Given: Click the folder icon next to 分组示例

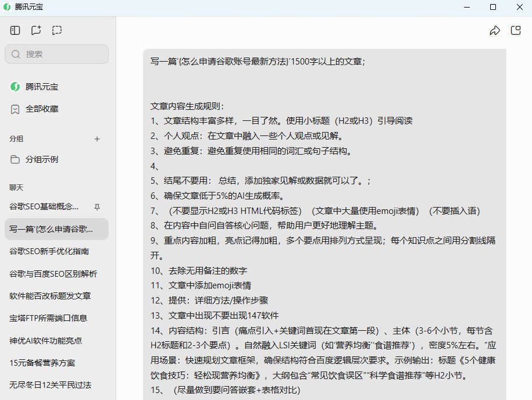Looking at the screenshot, I should [x=15, y=159].
